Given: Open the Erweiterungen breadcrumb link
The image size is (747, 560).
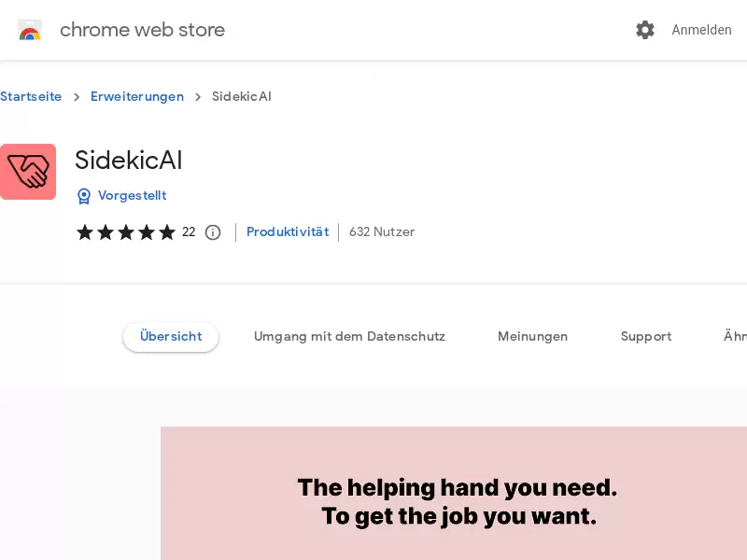Looking at the screenshot, I should tap(137, 97).
